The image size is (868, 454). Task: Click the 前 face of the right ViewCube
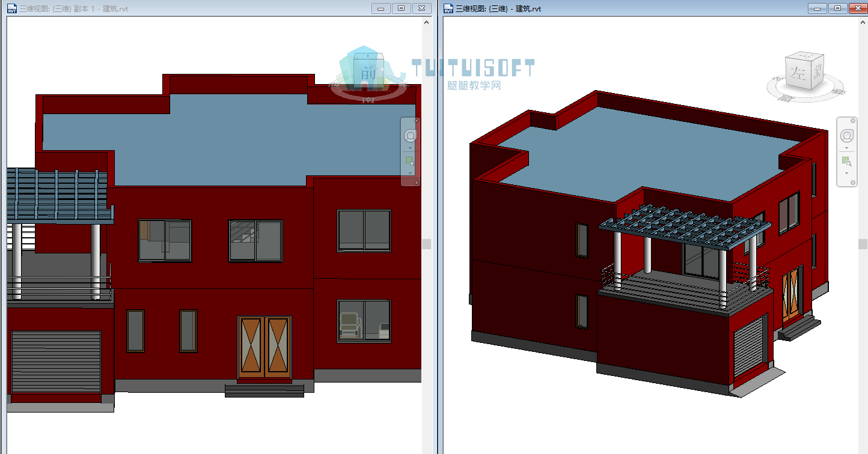817,71
